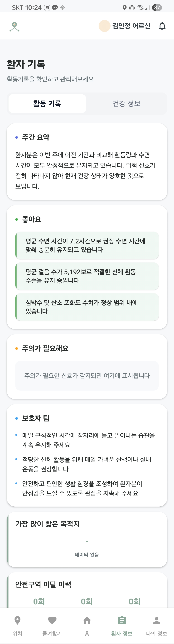The width and height of the screenshot is (174, 644).
Task: Tap the app logo icon at top left
Action: pyautogui.click(x=15, y=26)
